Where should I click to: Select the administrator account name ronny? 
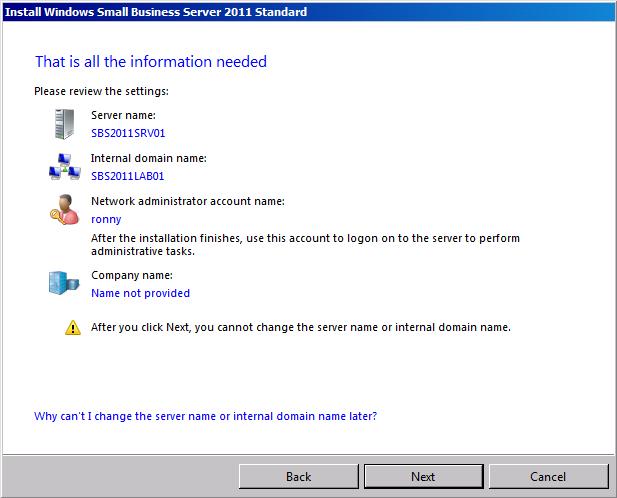click(106, 219)
